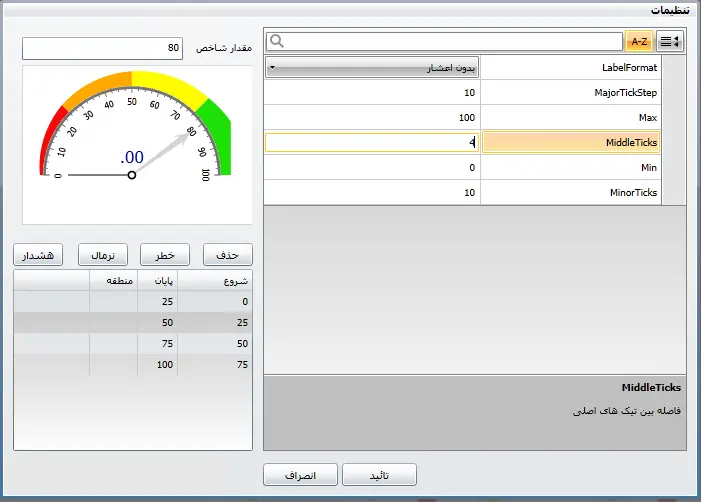The image size is (701, 502).
Task: Cancel with the انصراف button
Action: 300,475
